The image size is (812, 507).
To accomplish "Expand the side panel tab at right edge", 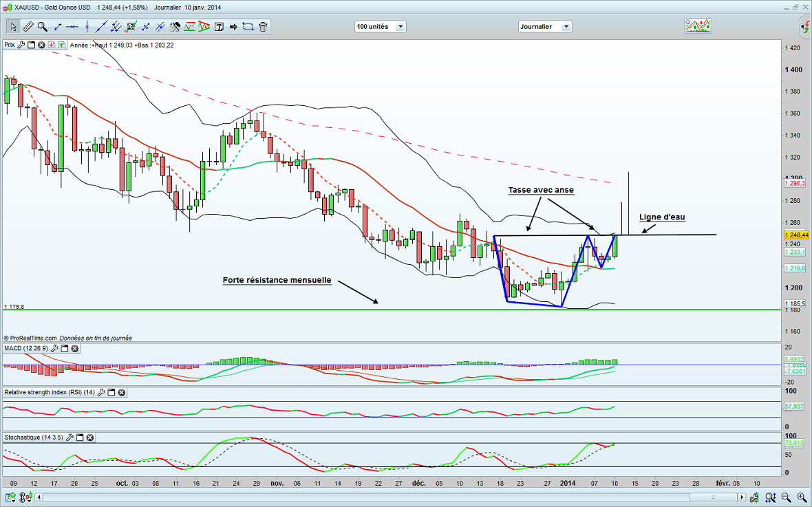I will pyautogui.click(x=805, y=27).
